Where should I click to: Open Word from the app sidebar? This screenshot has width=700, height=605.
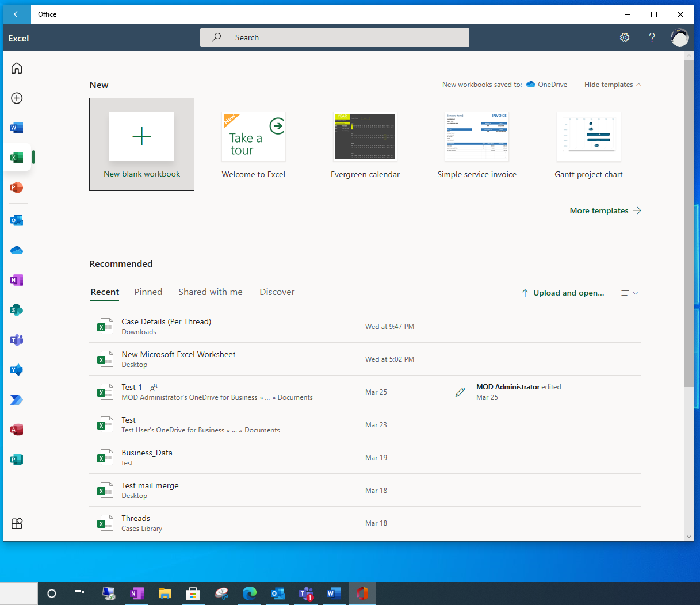(17, 127)
